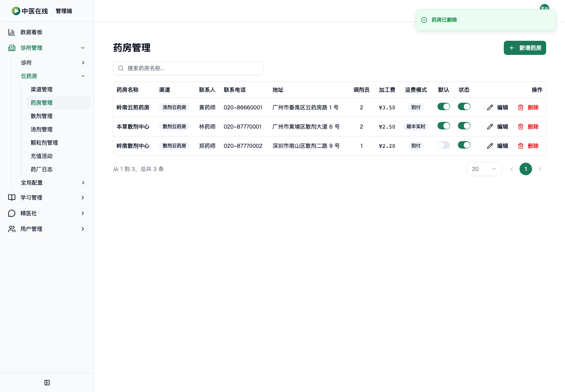Click the fee value ¥3.50
Image resolution: width=565 pixels, height=392 pixels.
click(387, 107)
